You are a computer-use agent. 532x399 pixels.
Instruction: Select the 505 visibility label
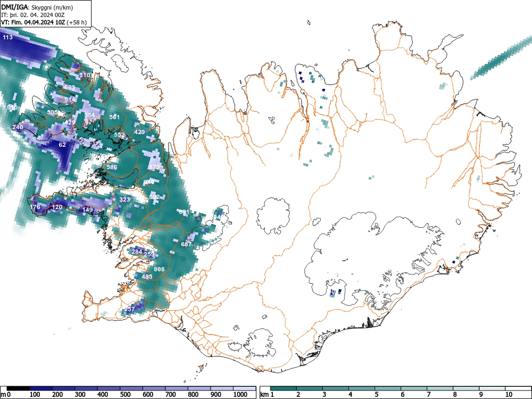[52, 112]
